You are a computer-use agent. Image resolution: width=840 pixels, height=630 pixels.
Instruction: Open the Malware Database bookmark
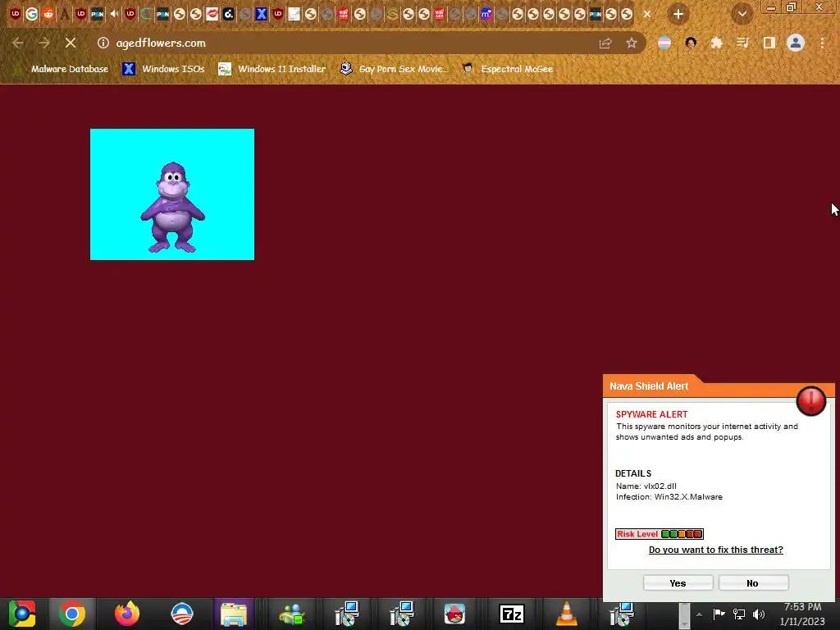point(63,69)
